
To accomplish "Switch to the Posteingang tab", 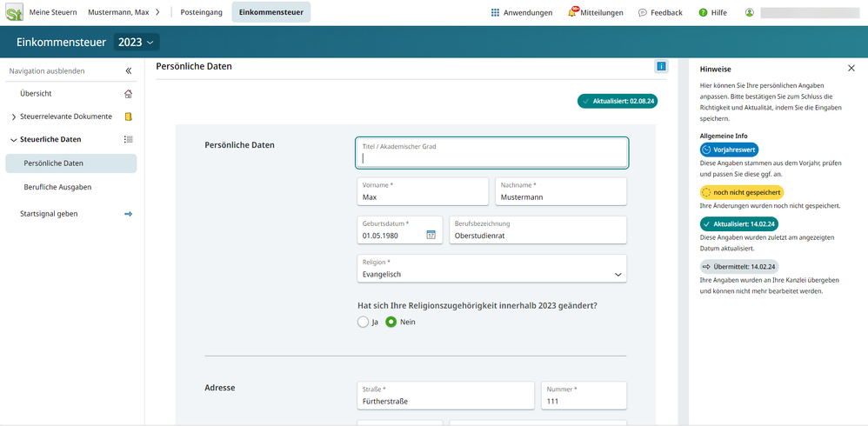I will point(201,13).
